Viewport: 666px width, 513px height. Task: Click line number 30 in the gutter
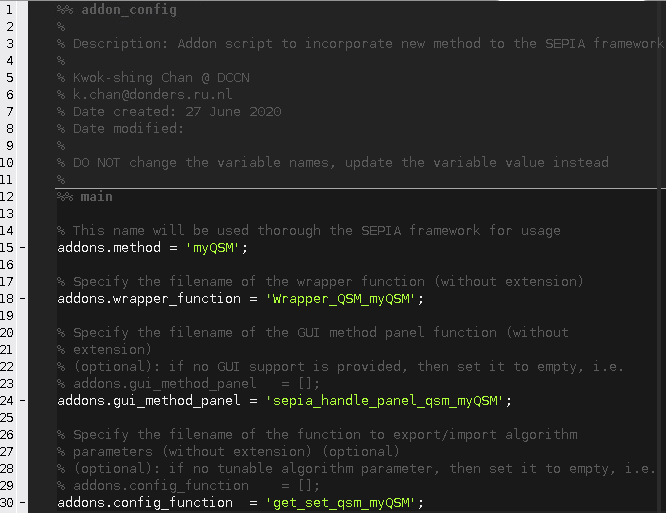7,502
